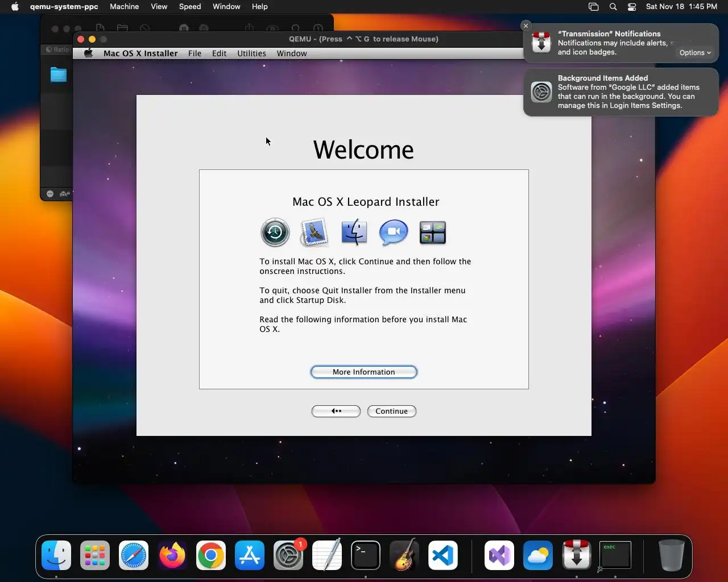Image resolution: width=728 pixels, height=582 pixels.
Task: Click the Stage Manager windows icon in the menu bar
Action: pyautogui.click(x=594, y=7)
